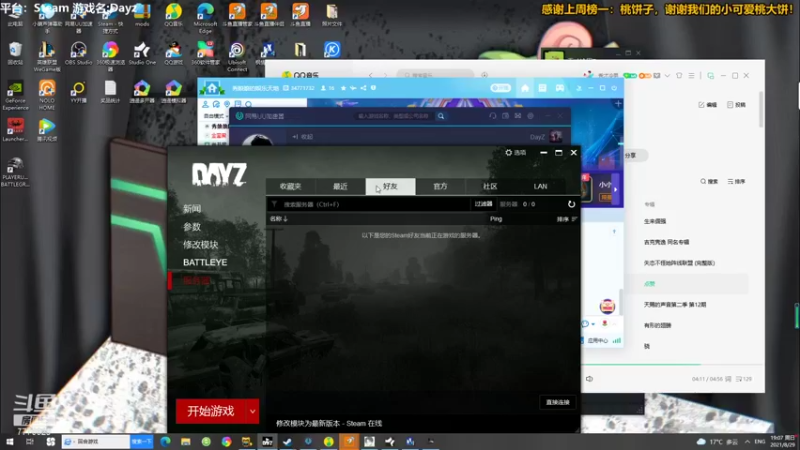800x450 pixels.
Task: Open the 过滤器 filter button
Action: tap(483, 204)
